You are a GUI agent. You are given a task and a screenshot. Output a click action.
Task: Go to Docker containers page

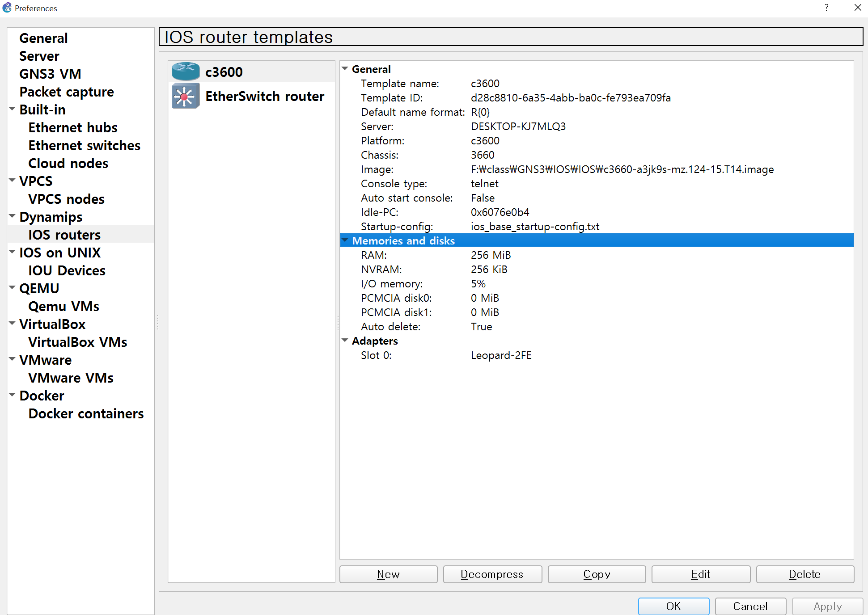click(x=86, y=413)
